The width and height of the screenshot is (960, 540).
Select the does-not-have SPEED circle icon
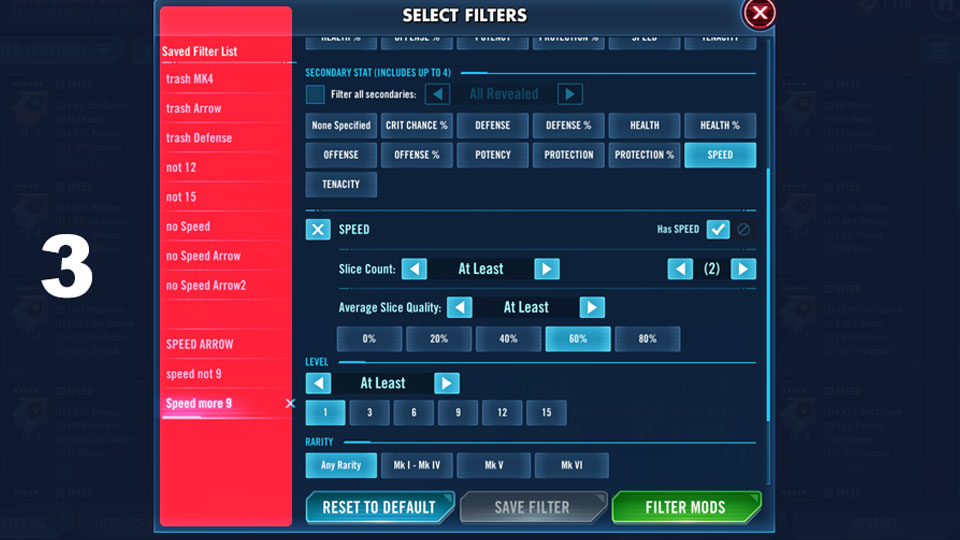click(x=743, y=229)
